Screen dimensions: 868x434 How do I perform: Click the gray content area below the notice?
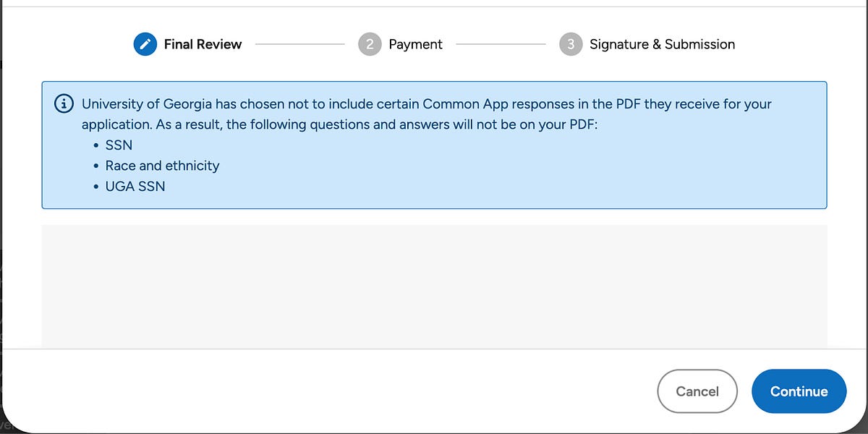[x=434, y=286]
